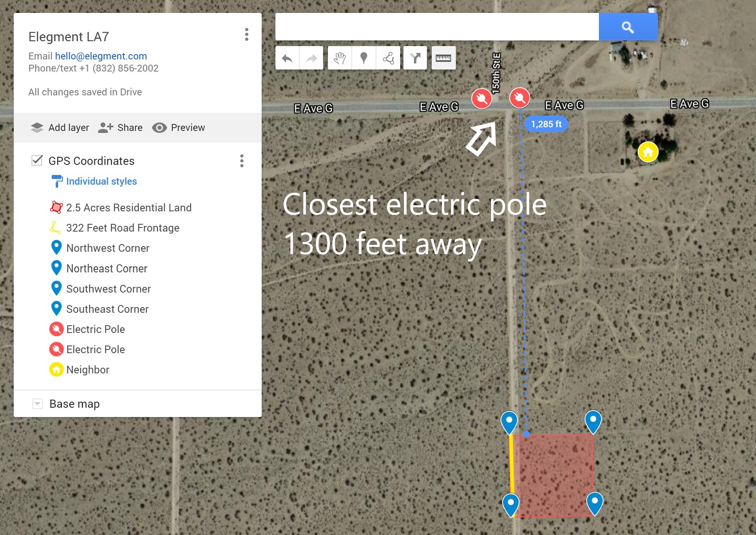This screenshot has height=535, width=756.
Task: Select the Add marker tool
Action: 364,58
